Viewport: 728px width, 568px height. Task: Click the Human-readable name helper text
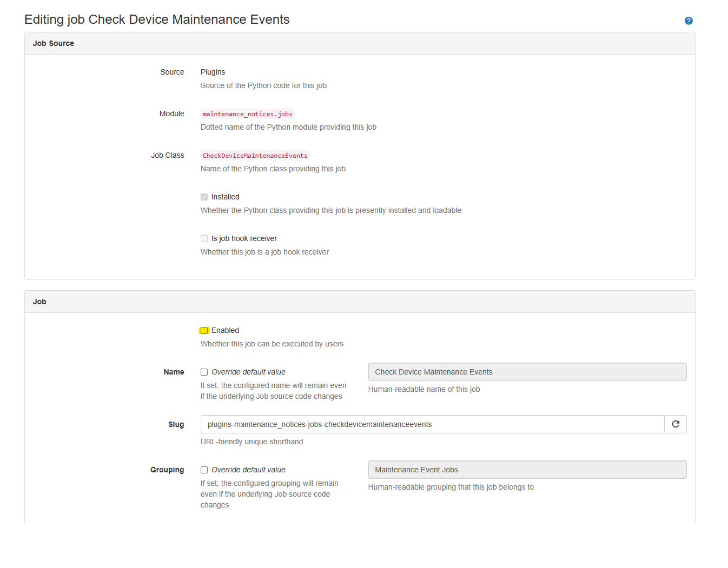(424, 389)
